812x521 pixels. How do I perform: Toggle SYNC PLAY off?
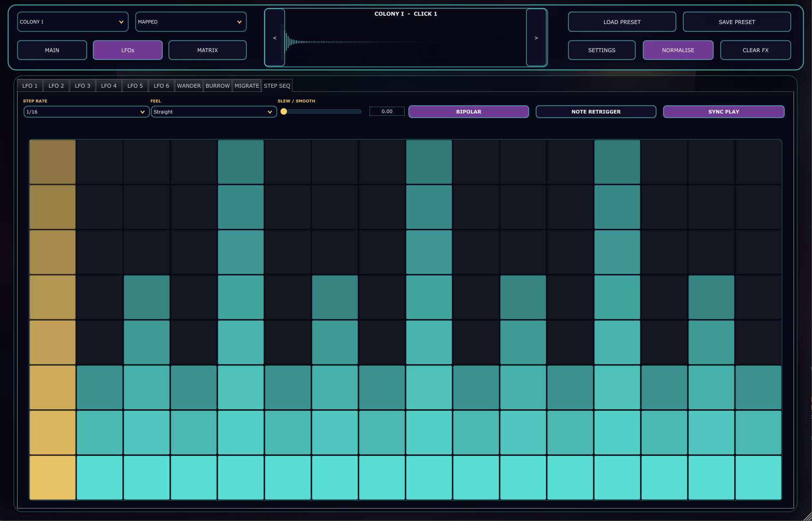pyautogui.click(x=723, y=112)
